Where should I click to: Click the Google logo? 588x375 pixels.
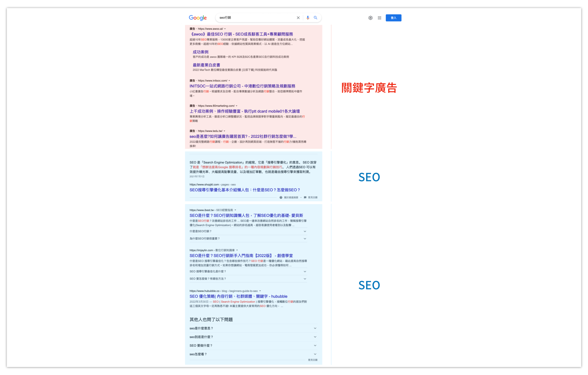point(197,18)
